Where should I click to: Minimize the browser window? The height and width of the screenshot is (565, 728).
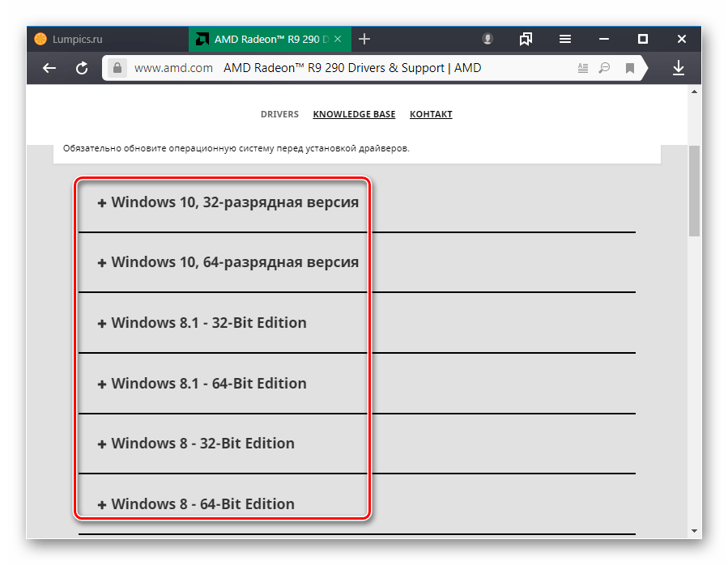603,39
